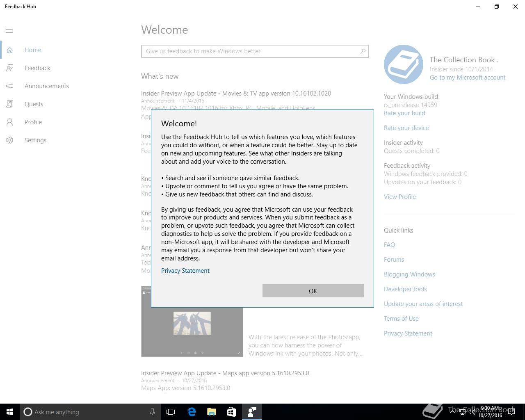Click the Profile person icon
This screenshot has width=525, height=420.
9,122
